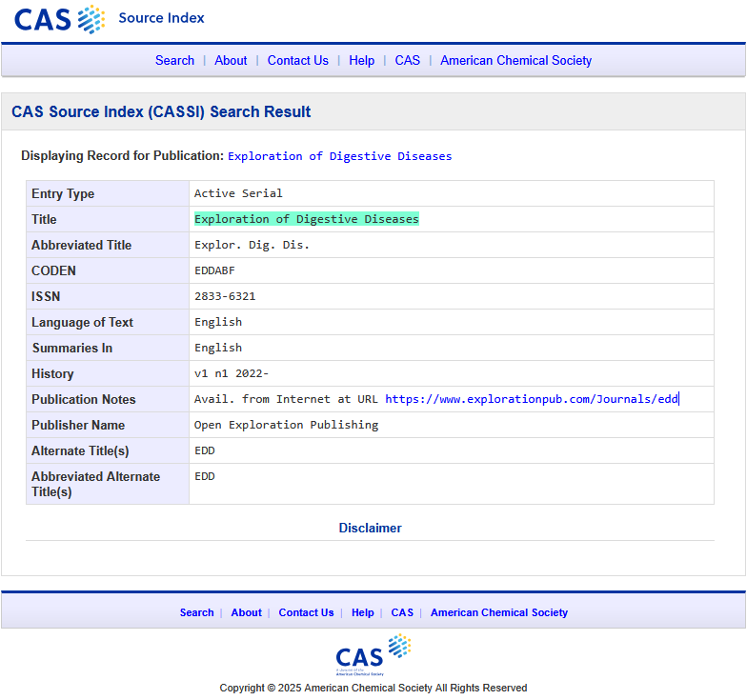This screenshot has height=700, width=747.
Task: Click the publisher Open Exploration Publishing
Action: point(286,425)
